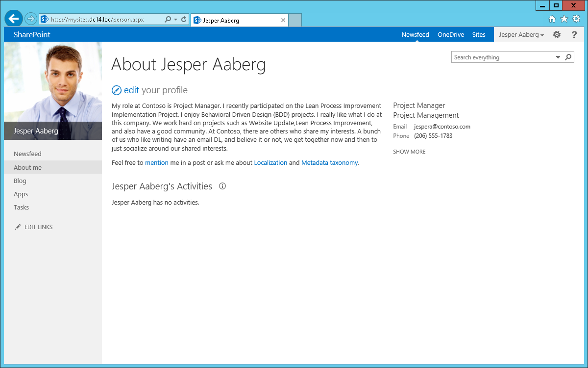Select Blog in the left sidebar

(x=20, y=181)
